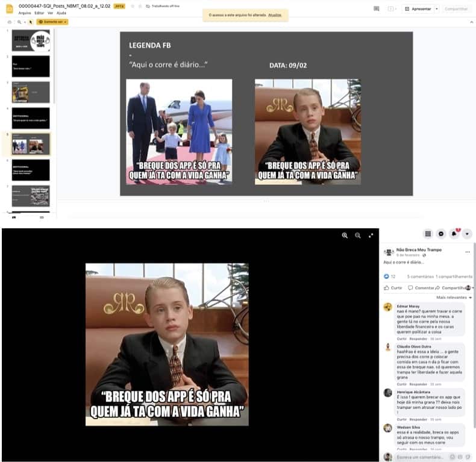This screenshot has width=476, height=462.
Task: Select the cursor tool in Slides toolbar
Action: point(31,22)
